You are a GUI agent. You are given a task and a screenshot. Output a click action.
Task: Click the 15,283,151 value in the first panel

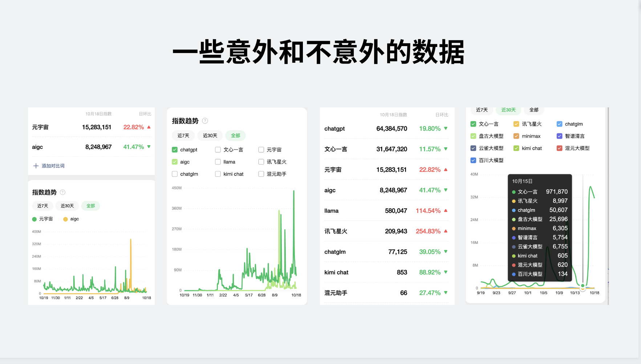97,127
